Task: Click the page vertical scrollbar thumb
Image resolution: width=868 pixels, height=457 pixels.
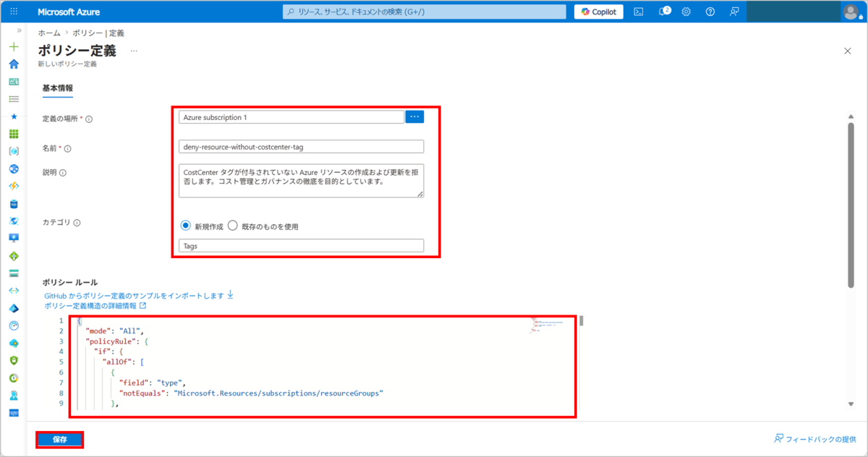Action: pos(851,205)
